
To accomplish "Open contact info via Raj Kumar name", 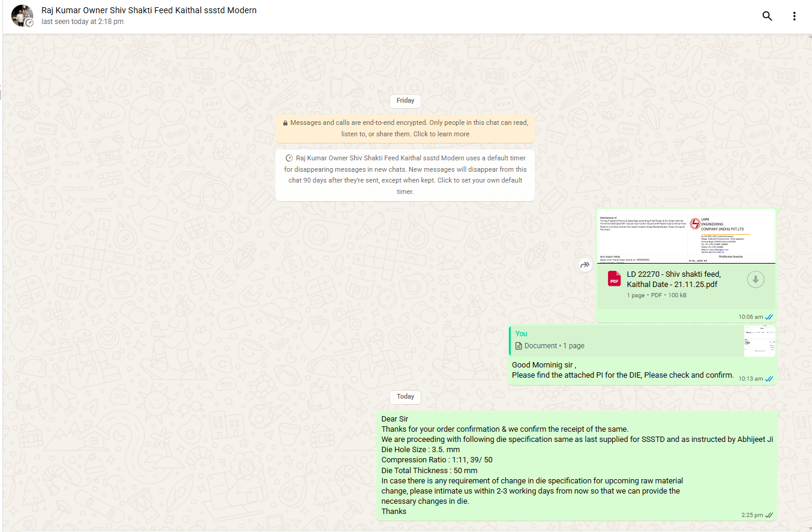I will coord(149,10).
